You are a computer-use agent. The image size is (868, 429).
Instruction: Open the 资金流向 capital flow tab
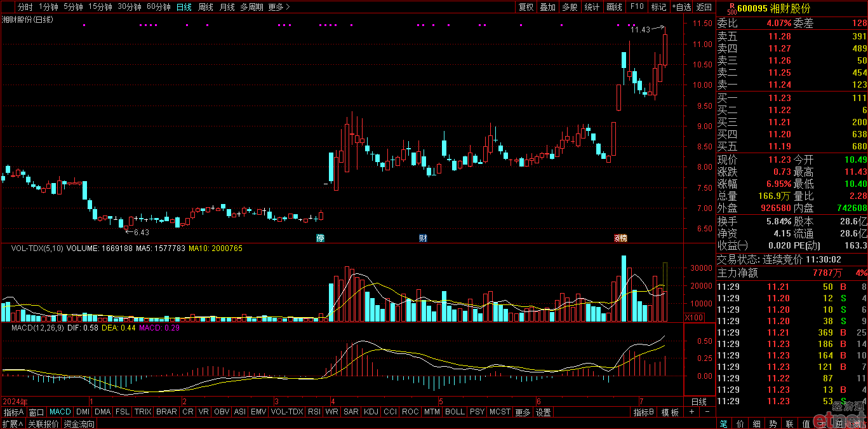(x=79, y=424)
